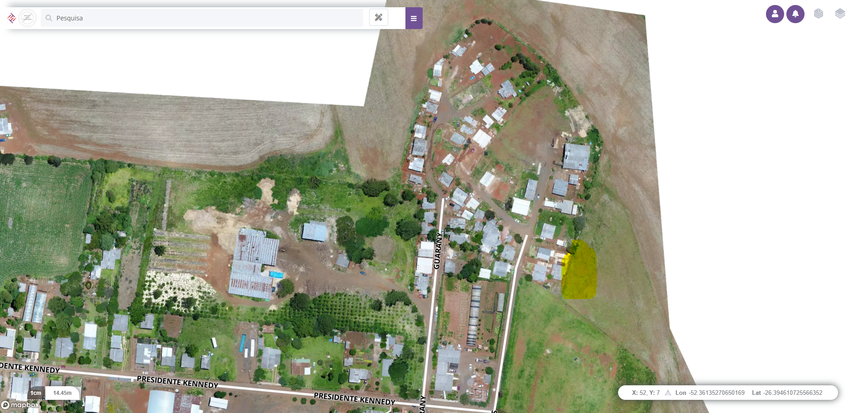Screen dimensions: 868x413
Task: Click the 1cm map scale indicator
Action: [x=36, y=393]
